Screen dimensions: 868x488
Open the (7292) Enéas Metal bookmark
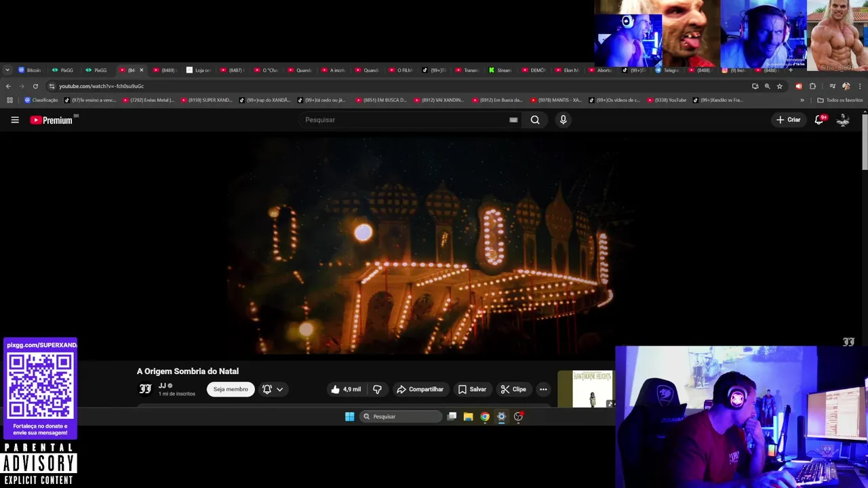coord(149,100)
